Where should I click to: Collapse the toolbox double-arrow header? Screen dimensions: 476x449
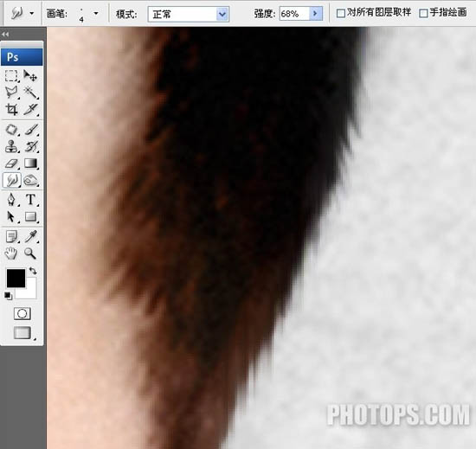tap(5, 35)
